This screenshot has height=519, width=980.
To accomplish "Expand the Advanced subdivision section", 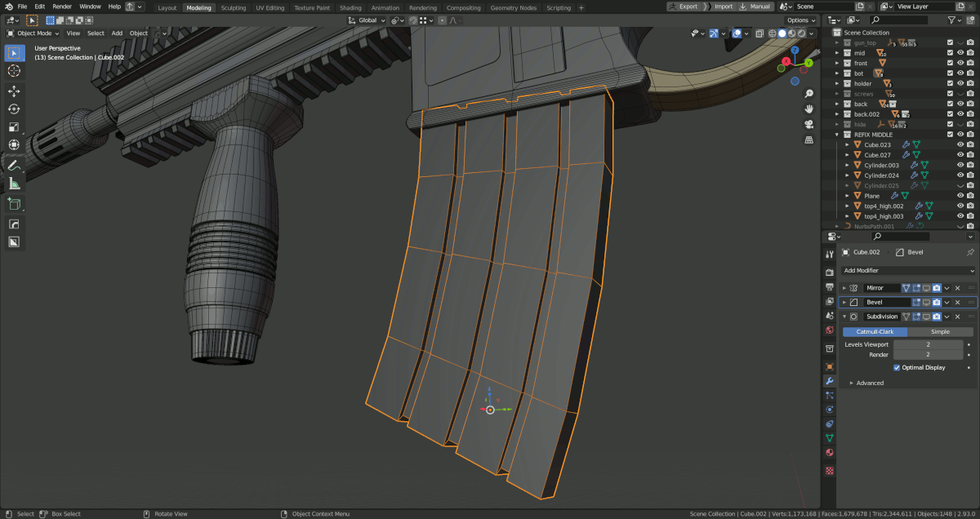I will pyautogui.click(x=869, y=383).
